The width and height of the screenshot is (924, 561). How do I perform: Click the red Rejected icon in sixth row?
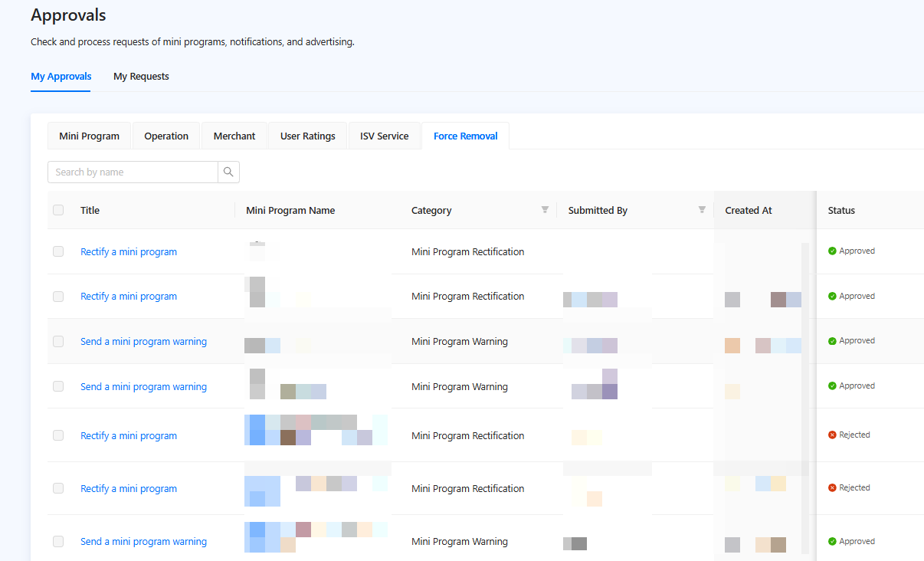coord(832,488)
